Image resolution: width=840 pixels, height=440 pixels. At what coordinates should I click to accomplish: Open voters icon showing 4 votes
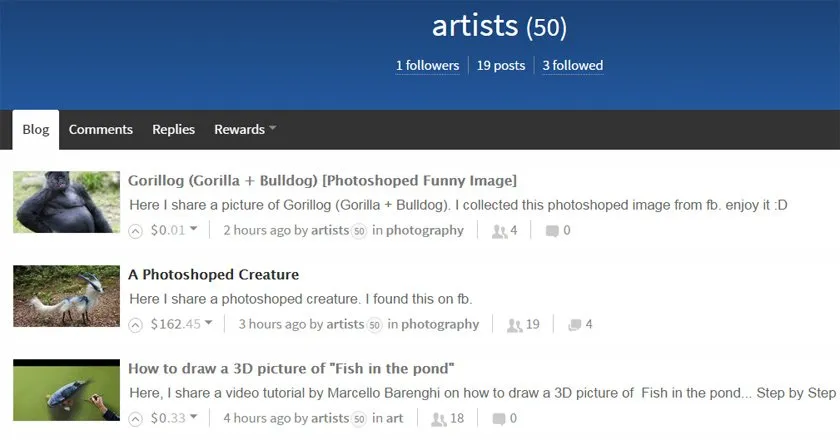(499, 231)
